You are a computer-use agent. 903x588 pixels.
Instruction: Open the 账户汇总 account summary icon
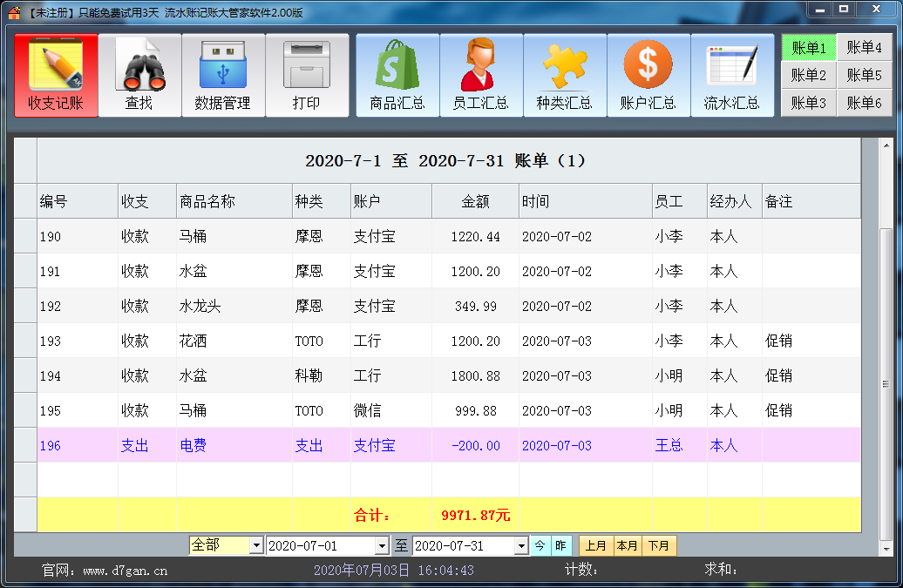coord(648,75)
